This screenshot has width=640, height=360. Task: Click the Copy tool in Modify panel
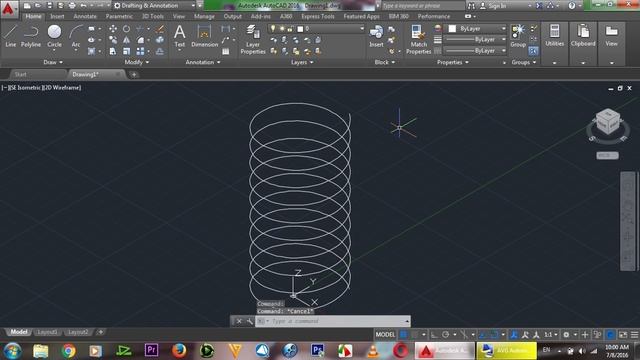(x=113, y=40)
